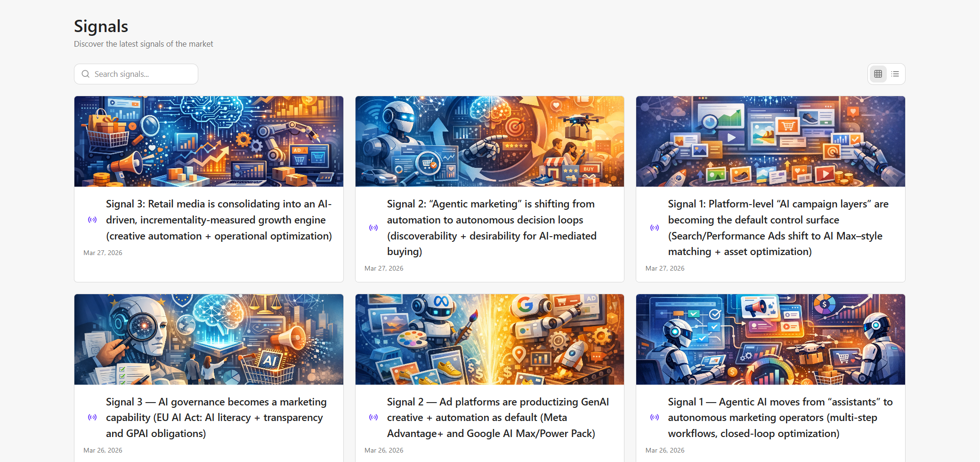Click the broadcast icon next to Signal 2 agentic marketing
Image resolution: width=980 pixels, height=462 pixels.
tap(373, 227)
